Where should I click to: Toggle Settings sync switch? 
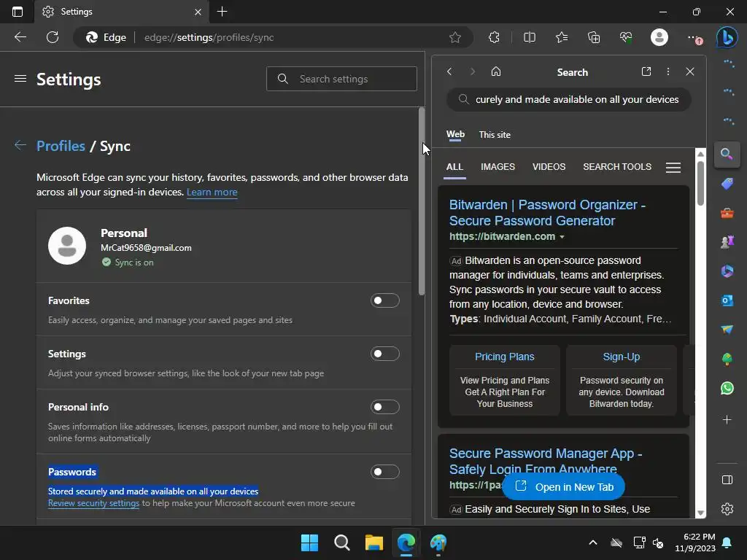(385, 354)
